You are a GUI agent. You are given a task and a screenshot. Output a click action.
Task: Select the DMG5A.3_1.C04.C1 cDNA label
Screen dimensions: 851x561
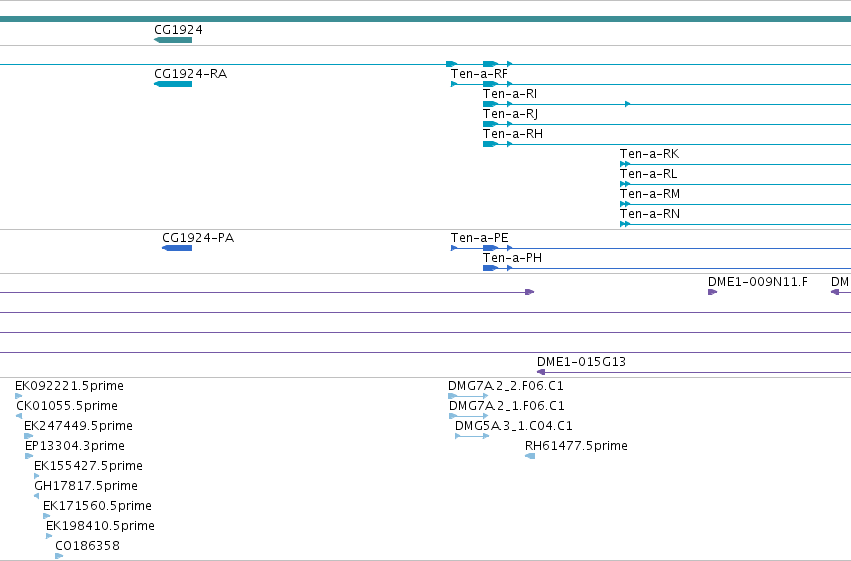[514, 426]
